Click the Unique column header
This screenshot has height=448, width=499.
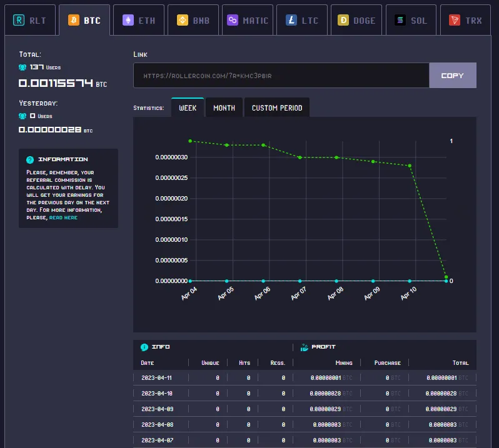pyautogui.click(x=210, y=363)
